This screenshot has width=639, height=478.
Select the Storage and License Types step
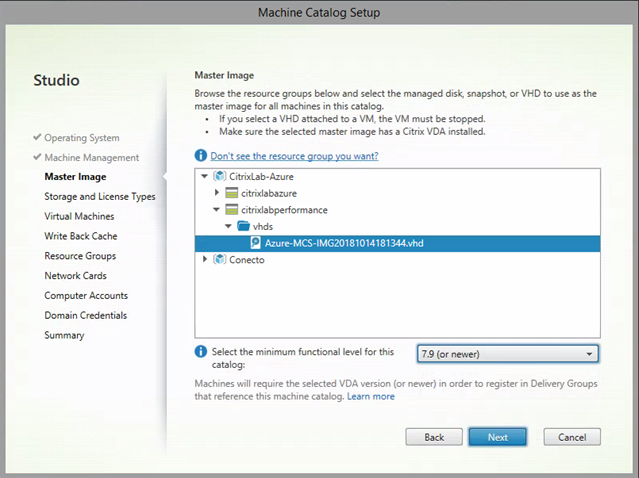[x=100, y=196]
